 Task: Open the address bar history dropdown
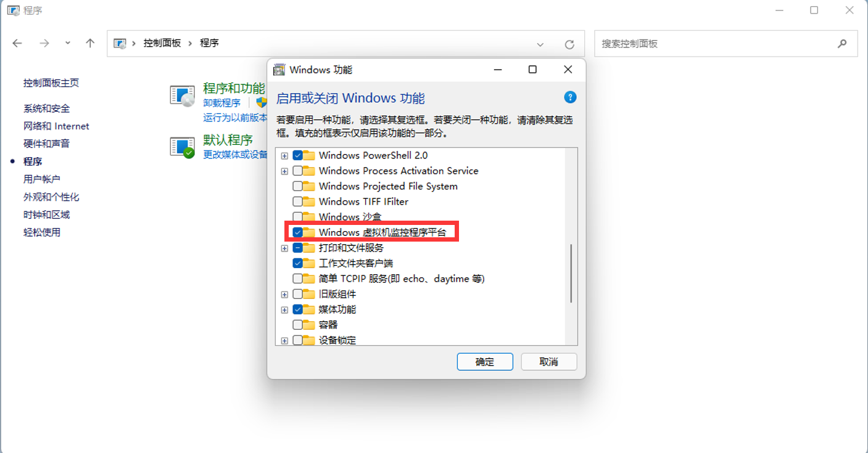click(x=540, y=44)
